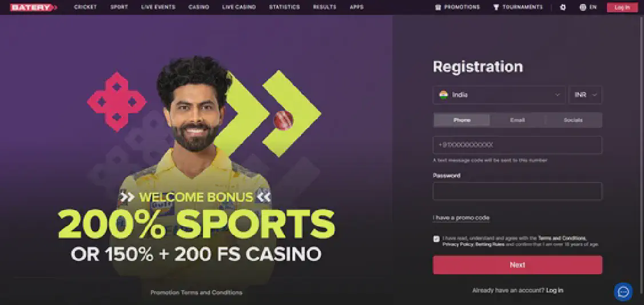Image resolution: width=644 pixels, height=305 pixels.
Task: Click the red cricket ball graphic
Action: pos(283,120)
